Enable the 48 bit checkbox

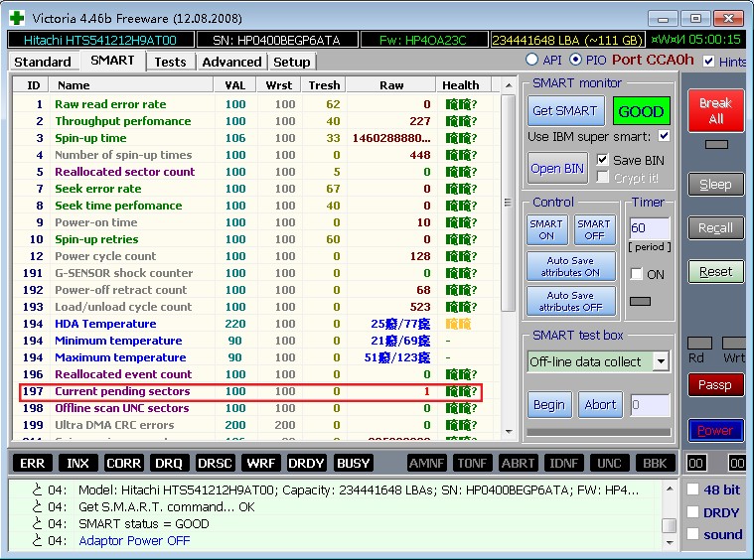tap(692, 490)
